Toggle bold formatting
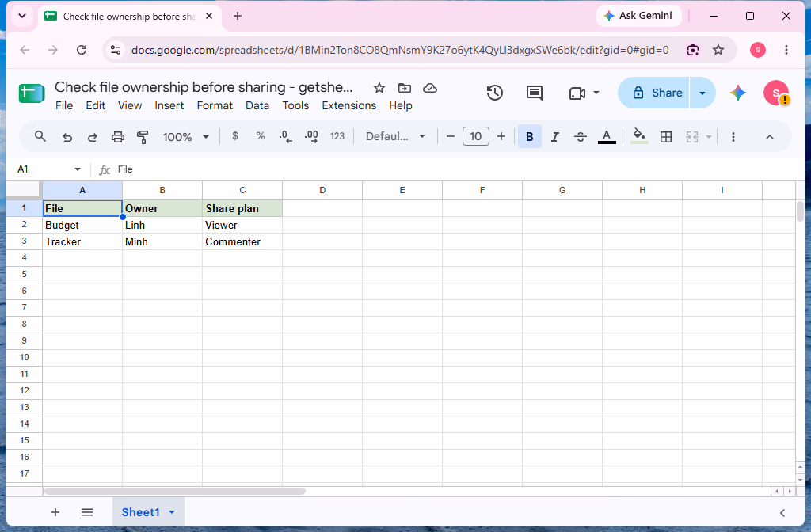The width and height of the screenshot is (811, 532). (530, 136)
